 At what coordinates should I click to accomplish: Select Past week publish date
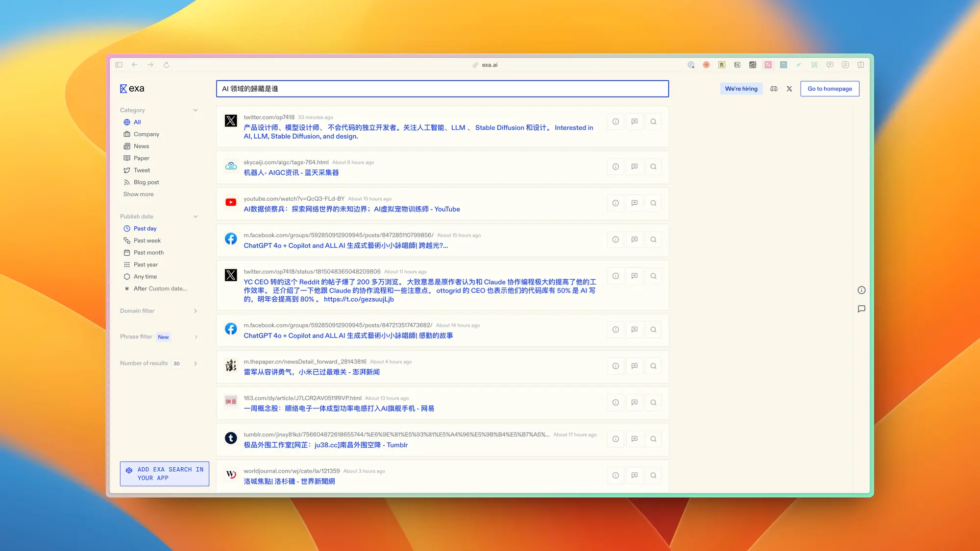click(x=147, y=240)
